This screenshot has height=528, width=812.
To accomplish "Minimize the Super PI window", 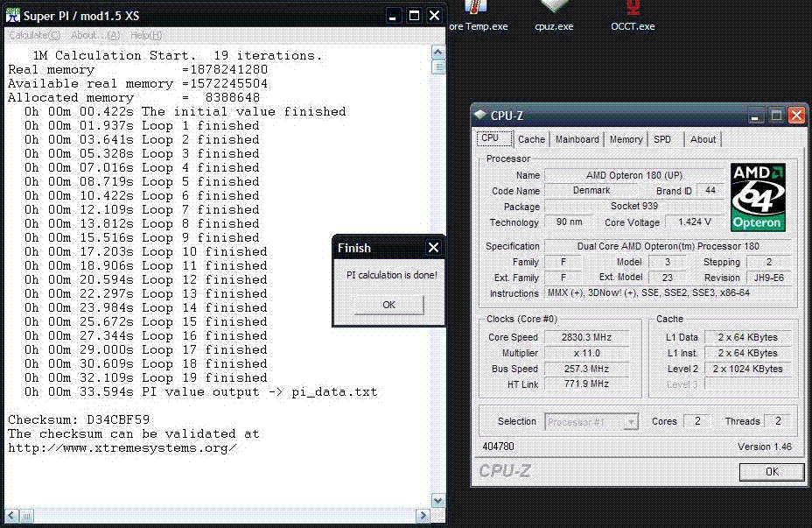I will (x=393, y=16).
